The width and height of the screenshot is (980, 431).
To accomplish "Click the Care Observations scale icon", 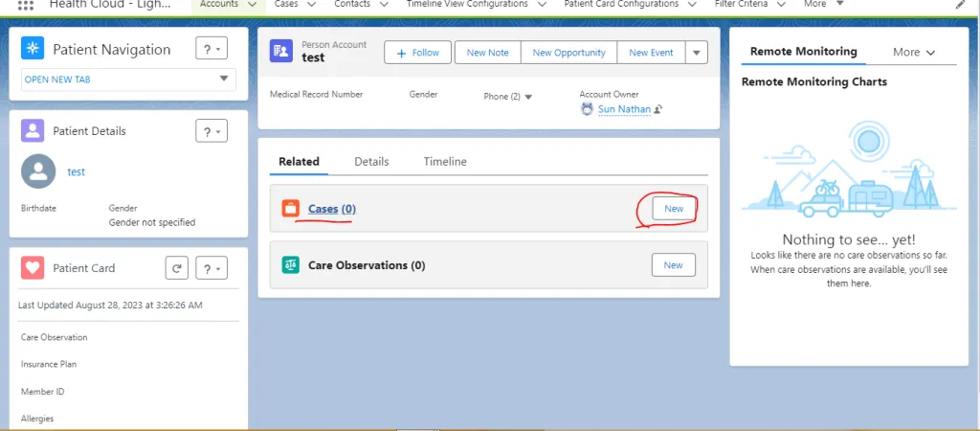I will pos(291,264).
